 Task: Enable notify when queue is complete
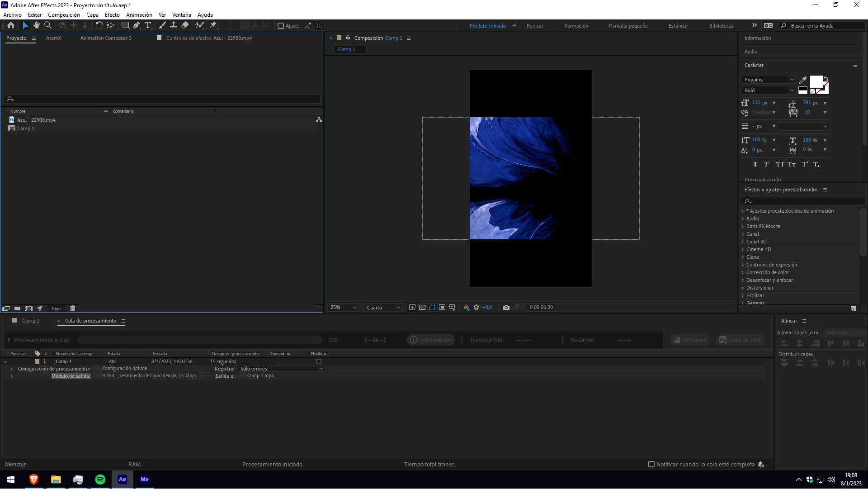651,465
